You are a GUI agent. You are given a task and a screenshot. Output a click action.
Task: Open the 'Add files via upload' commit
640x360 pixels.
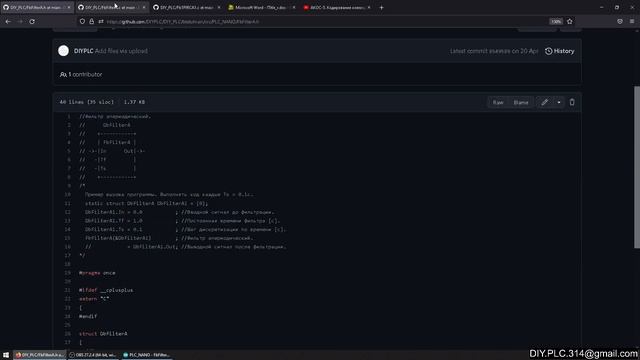121,51
